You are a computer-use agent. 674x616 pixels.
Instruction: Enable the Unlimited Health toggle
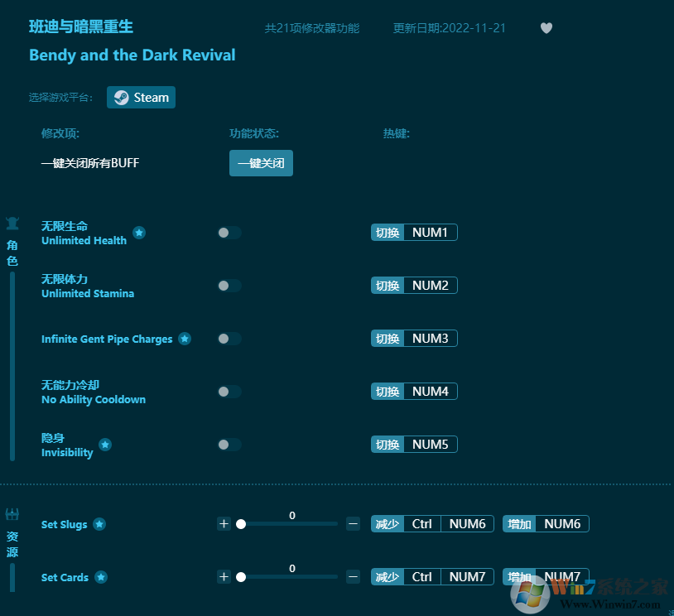[229, 233]
